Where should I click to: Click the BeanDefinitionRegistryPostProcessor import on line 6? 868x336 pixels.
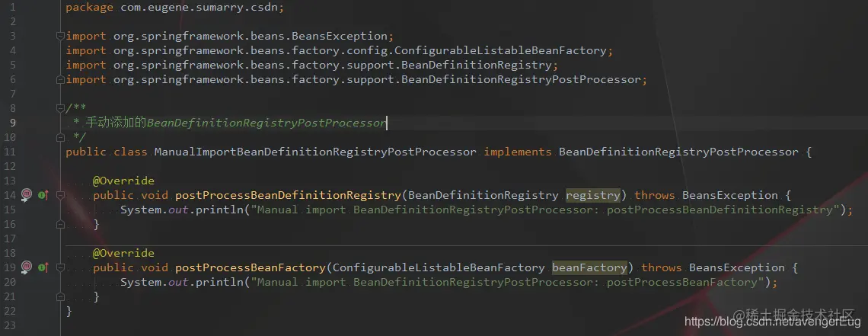(520, 80)
